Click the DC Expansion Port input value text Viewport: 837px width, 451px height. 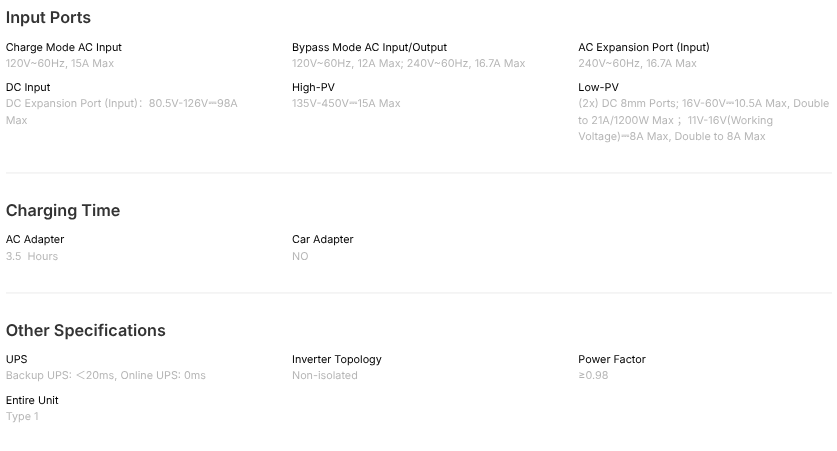coord(121,103)
